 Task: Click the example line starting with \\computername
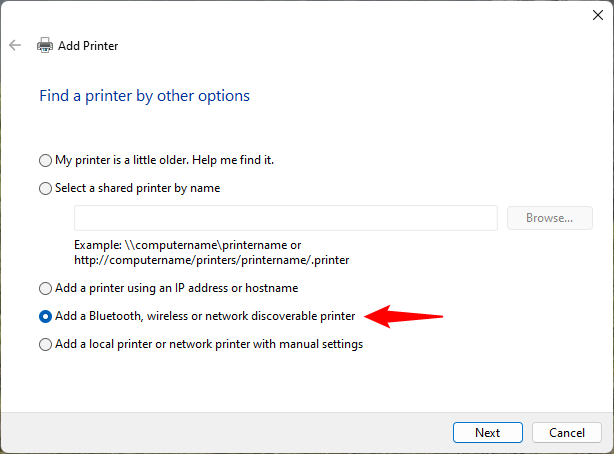point(188,245)
